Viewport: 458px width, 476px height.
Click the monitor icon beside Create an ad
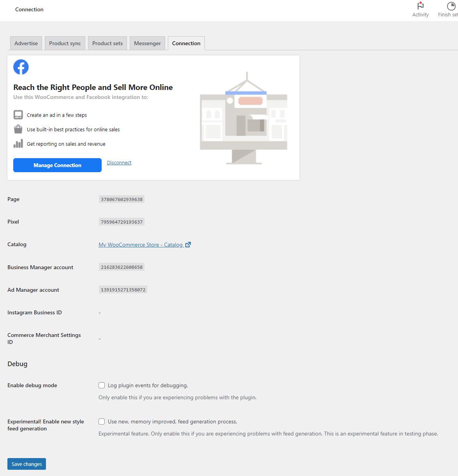tap(18, 115)
